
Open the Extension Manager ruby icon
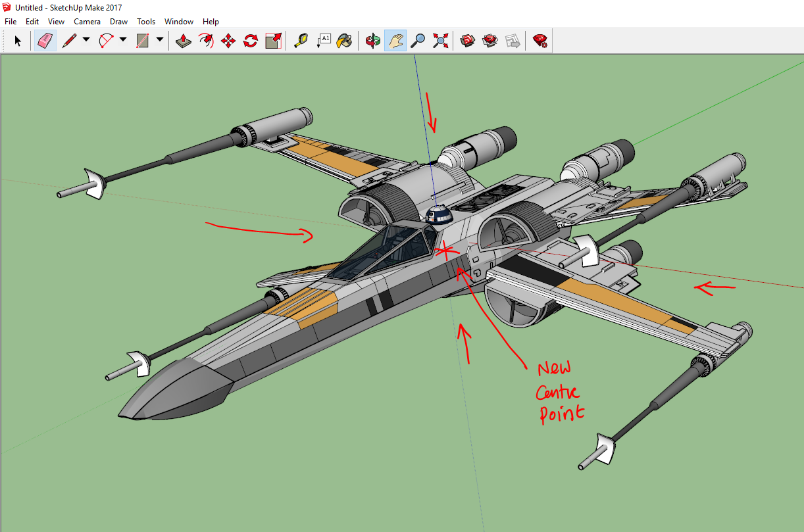coord(541,41)
